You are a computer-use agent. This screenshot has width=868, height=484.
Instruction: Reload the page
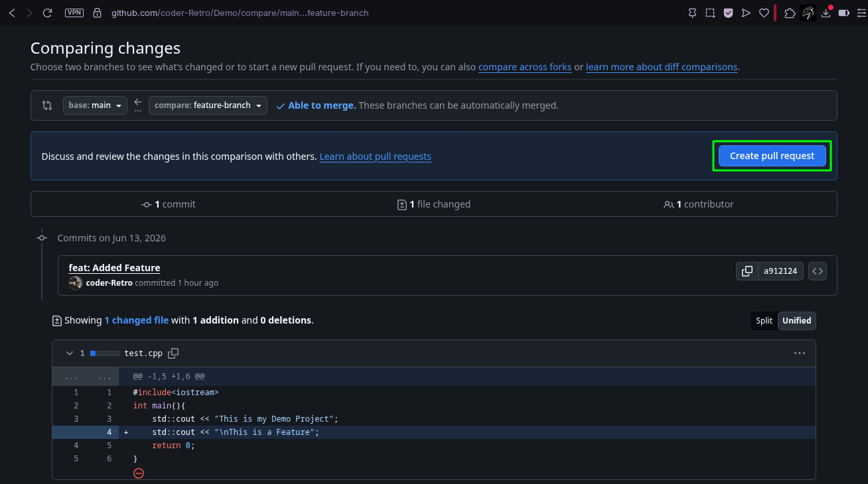coord(47,13)
